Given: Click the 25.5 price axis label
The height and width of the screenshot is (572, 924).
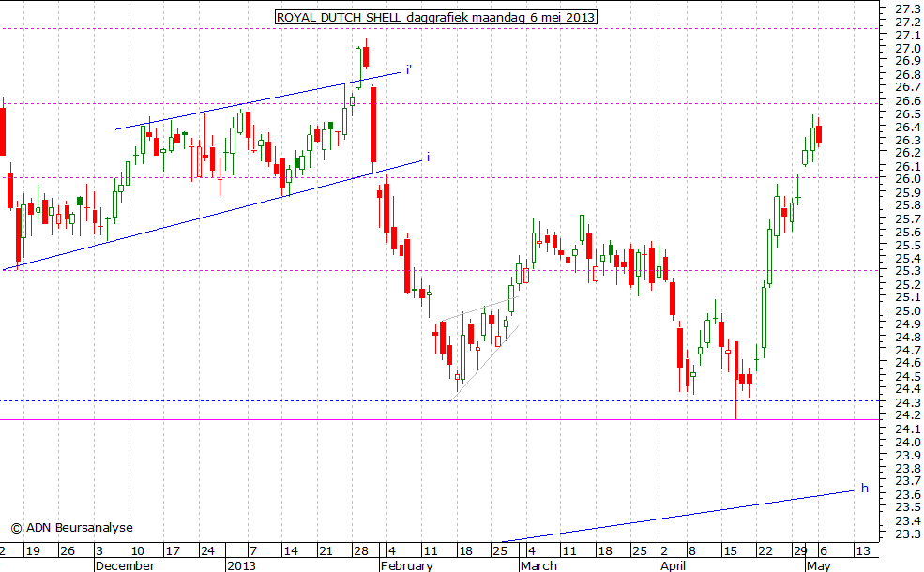Looking at the screenshot, I should pos(907,246).
